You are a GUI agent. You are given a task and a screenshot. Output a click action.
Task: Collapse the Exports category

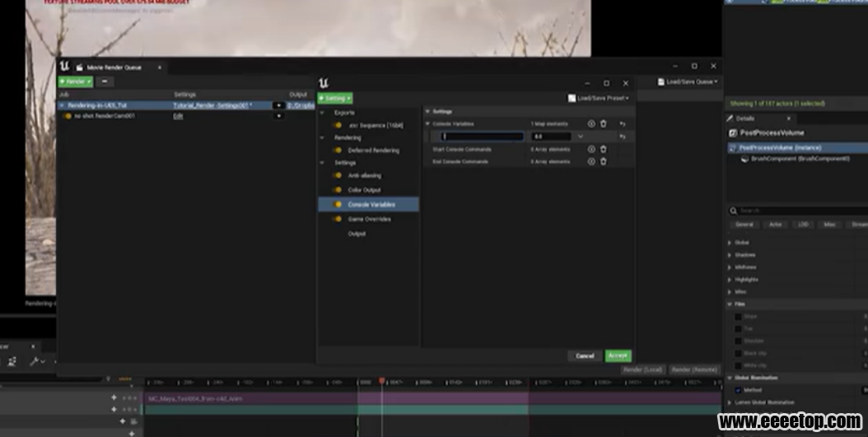[322, 113]
